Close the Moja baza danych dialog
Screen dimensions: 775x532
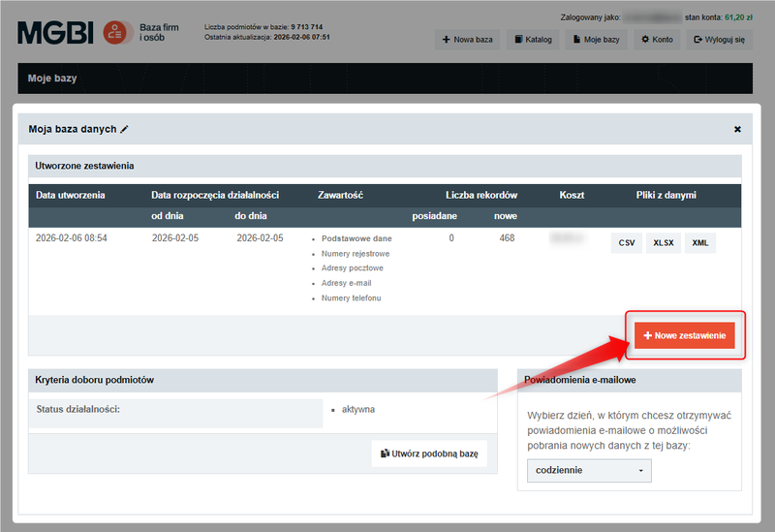click(x=736, y=129)
